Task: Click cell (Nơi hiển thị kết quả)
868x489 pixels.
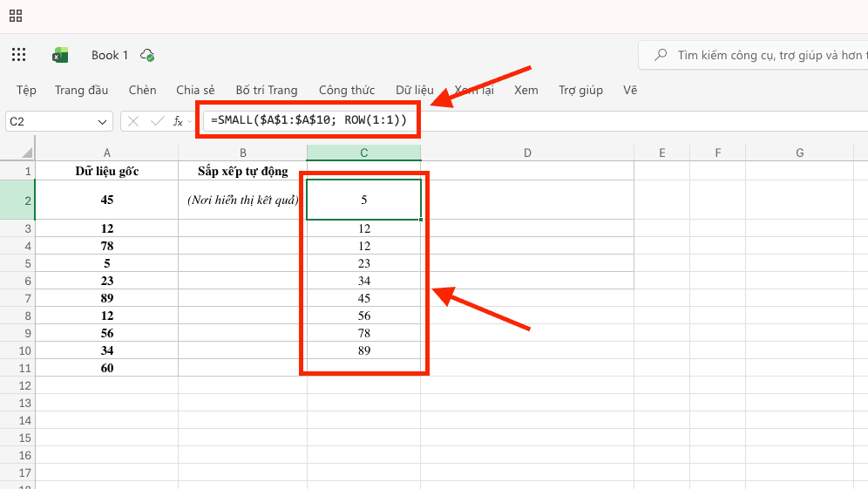Action: pyautogui.click(x=242, y=200)
